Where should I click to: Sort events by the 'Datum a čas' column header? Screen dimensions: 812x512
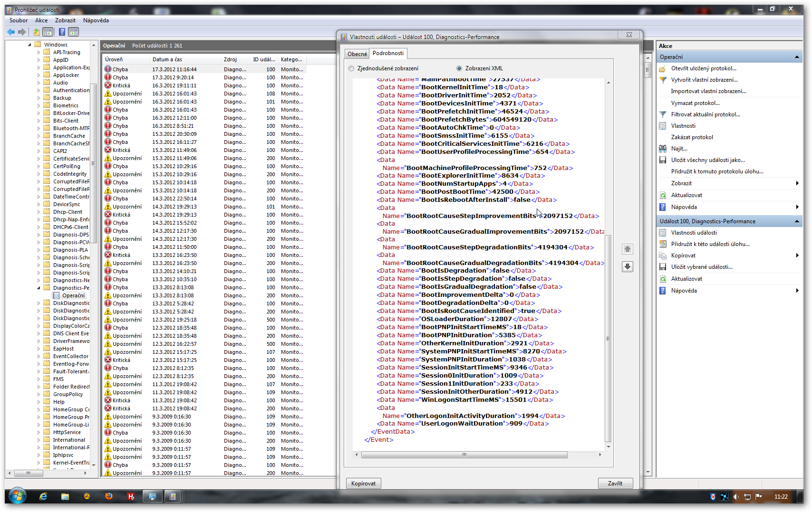click(185, 59)
